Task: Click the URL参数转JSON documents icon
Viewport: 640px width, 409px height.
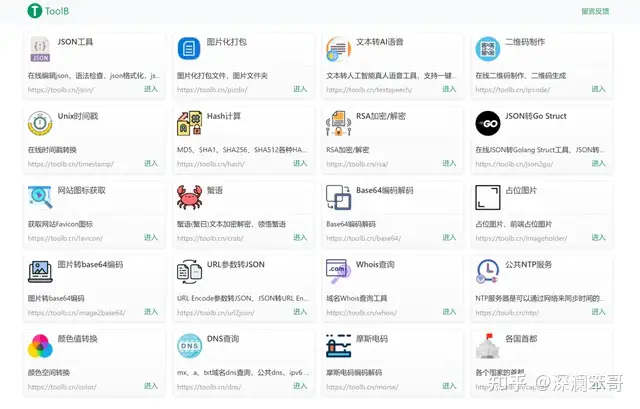Action: coord(189,271)
